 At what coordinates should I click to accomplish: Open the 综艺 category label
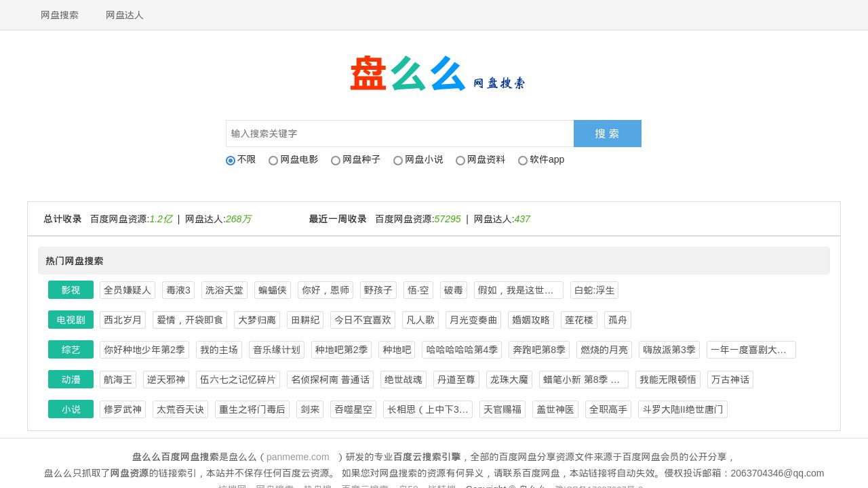click(71, 350)
